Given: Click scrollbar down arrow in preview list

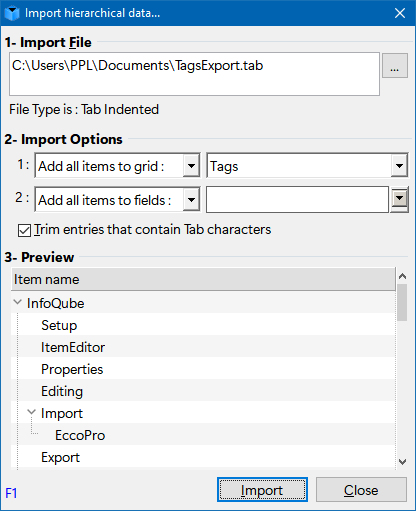Looking at the screenshot, I should point(402,462).
